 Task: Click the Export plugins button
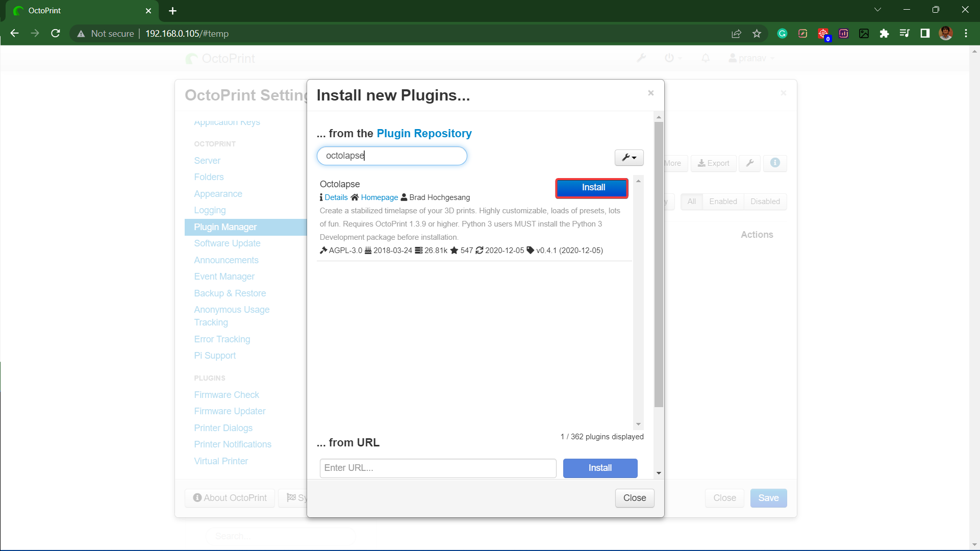(x=713, y=163)
